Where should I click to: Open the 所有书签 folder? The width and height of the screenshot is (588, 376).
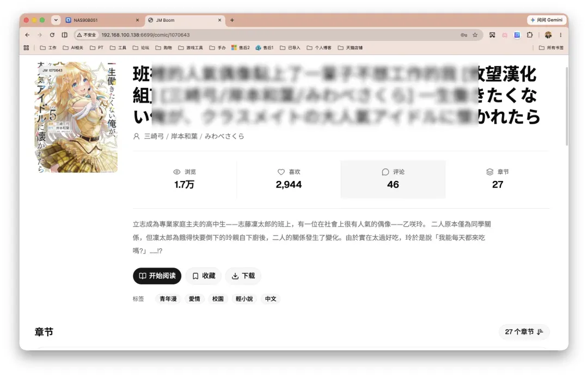coord(551,47)
